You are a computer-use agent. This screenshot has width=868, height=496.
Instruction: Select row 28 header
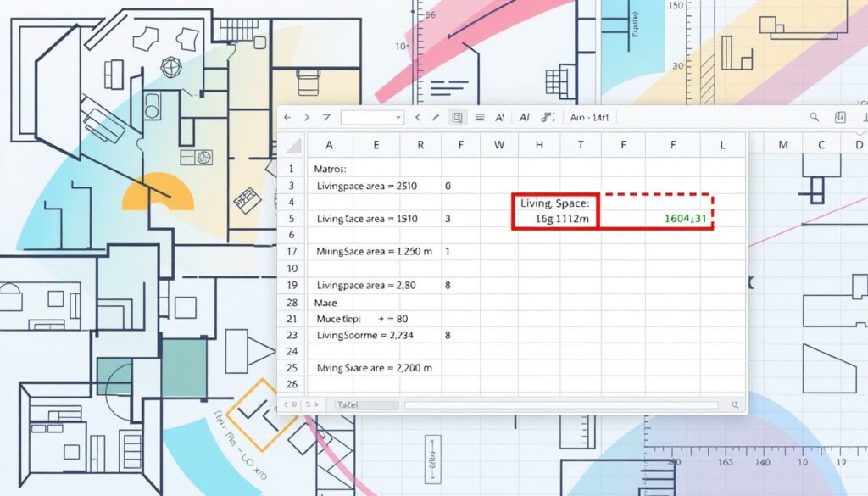pos(292,303)
